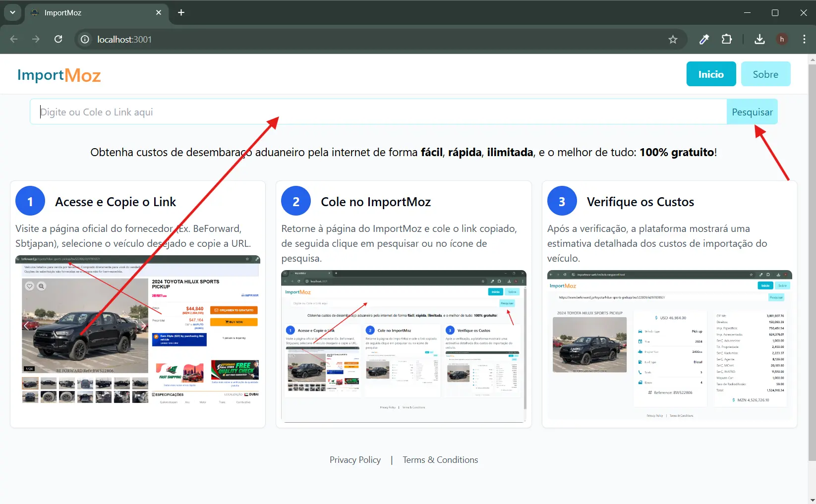Open Chrome three-dot menu
Image resolution: width=816 pixels, height=504 pixels.
tap(804, 39)
